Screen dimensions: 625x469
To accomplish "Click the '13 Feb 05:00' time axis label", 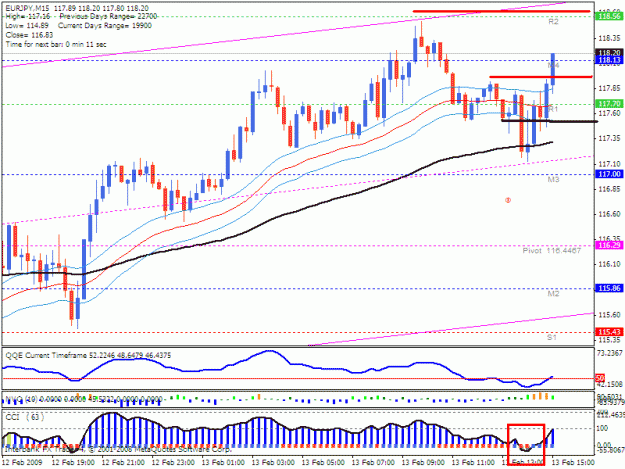I will [x=323, y=462].
